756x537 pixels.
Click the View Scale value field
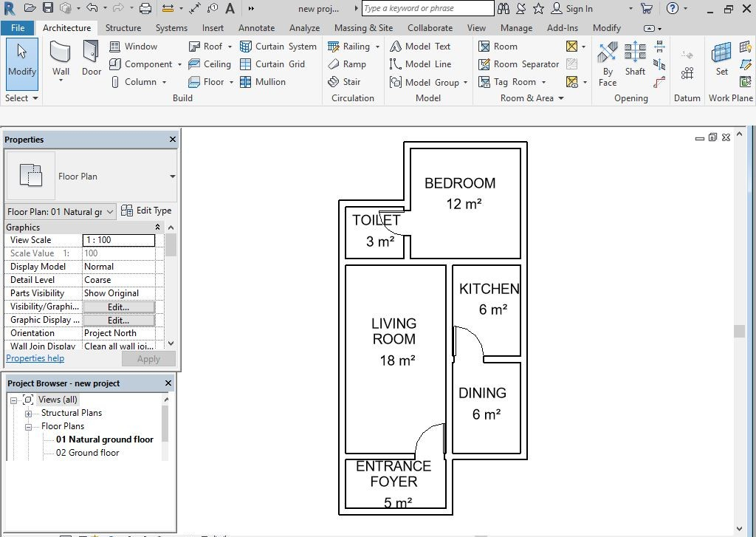tap(119, 240)
